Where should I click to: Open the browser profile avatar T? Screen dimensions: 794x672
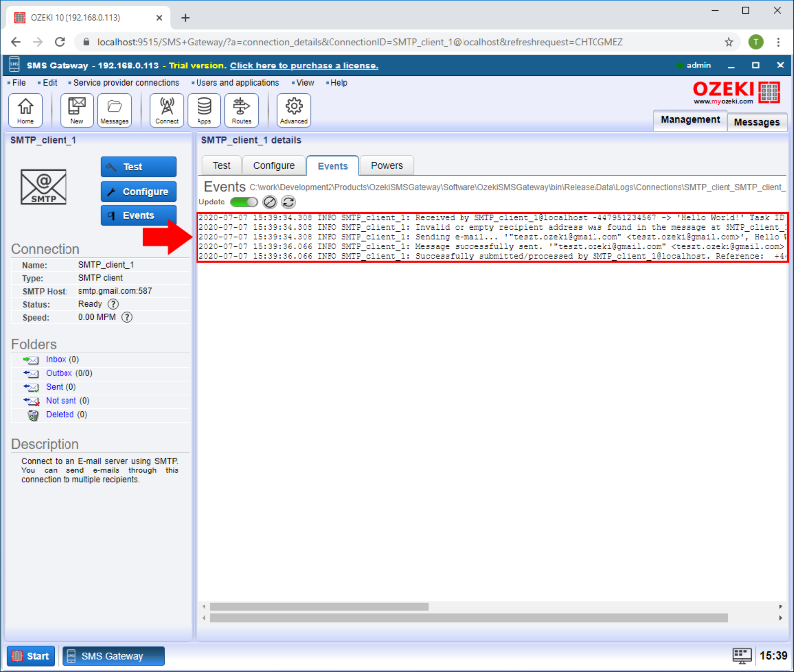[756, 42]
